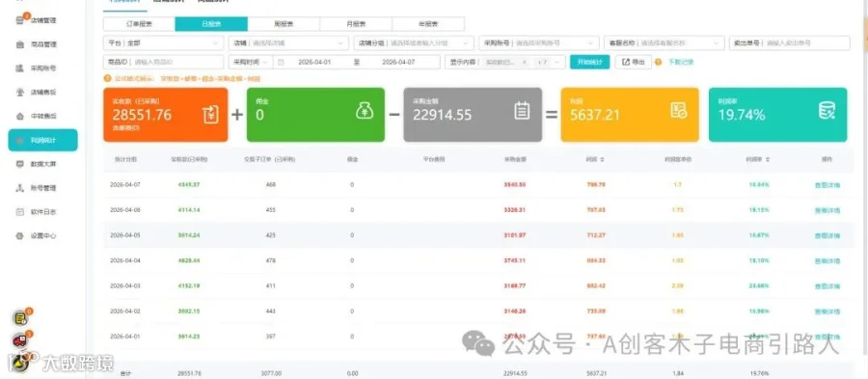
Task: Click the green amount 4152.19
Action: click(189, 285)
